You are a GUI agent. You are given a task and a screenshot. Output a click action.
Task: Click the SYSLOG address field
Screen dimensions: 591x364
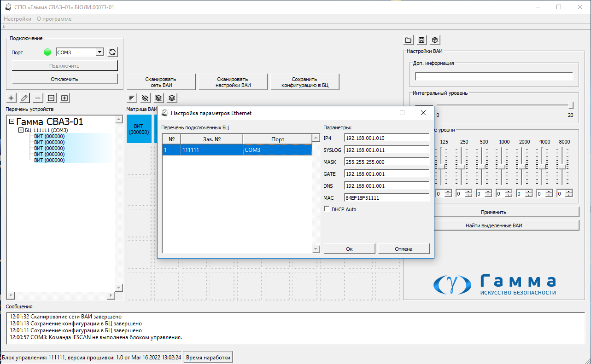point(386,150)
